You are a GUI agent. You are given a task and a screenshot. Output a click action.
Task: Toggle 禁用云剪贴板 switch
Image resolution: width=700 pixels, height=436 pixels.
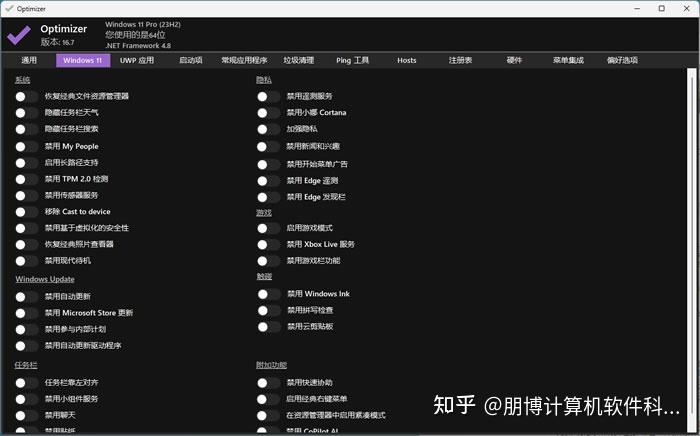[x=269, y=327]
